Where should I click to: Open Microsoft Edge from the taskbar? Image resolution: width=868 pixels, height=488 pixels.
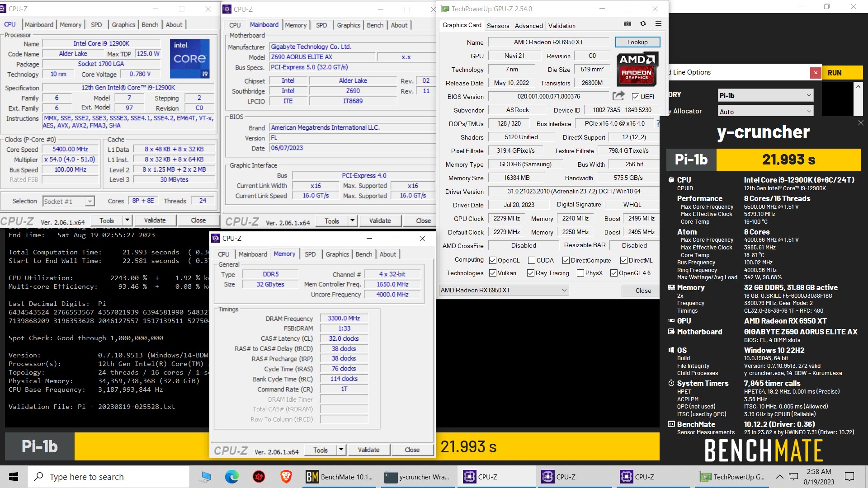click(232, 477)
